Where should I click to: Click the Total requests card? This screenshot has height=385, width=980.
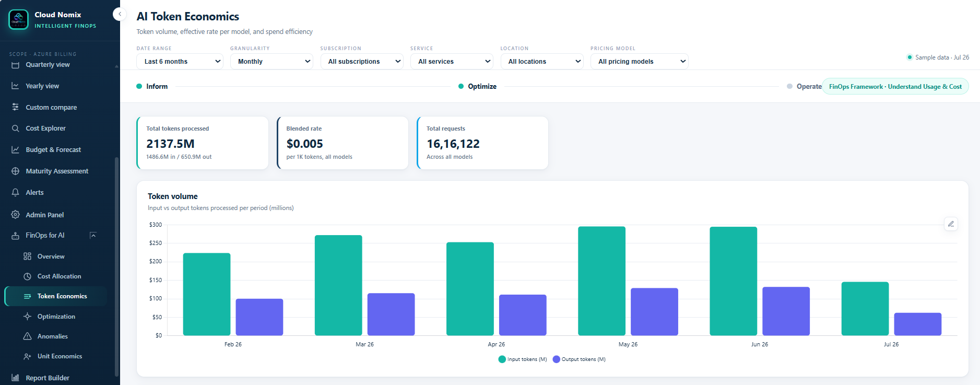(x=482, y=143)
